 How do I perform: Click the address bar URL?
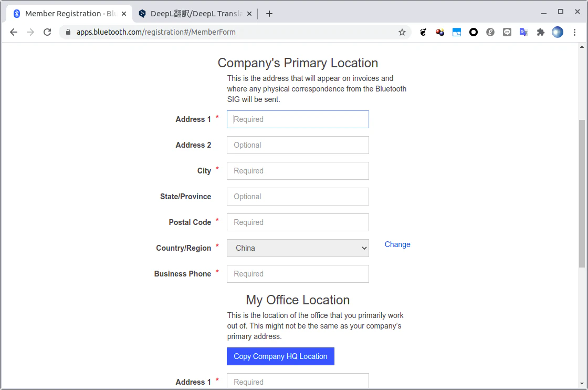click(x=156, y=32)
